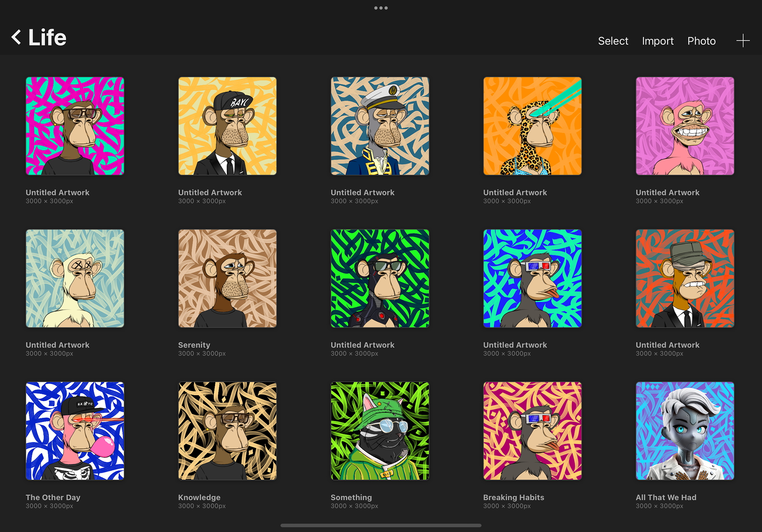Image resolution: width=762 pixels, height=532 pixels.
Task: Rename the Breaking Habits title label
Action: pyautogui.click(x=514, y=497)
